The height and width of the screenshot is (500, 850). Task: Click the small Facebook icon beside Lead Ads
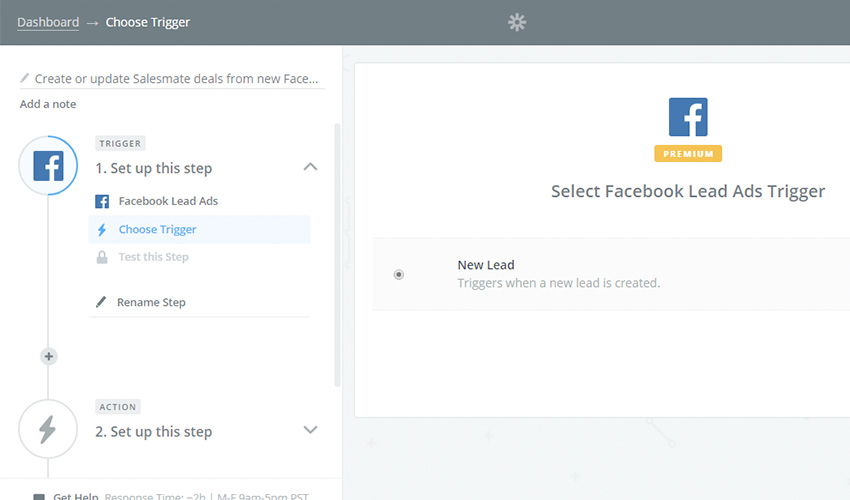(x=102, y=201)
